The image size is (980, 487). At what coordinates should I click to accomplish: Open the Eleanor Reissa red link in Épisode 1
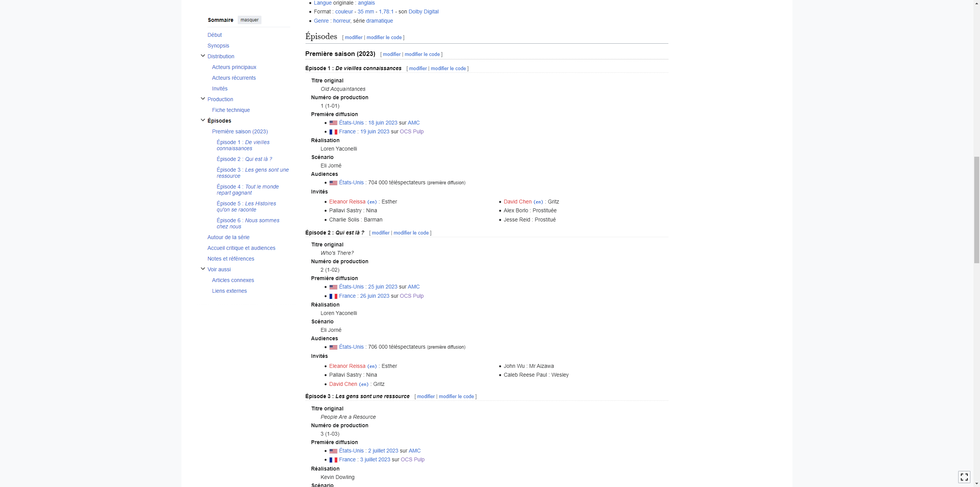[x=347, y=202]
